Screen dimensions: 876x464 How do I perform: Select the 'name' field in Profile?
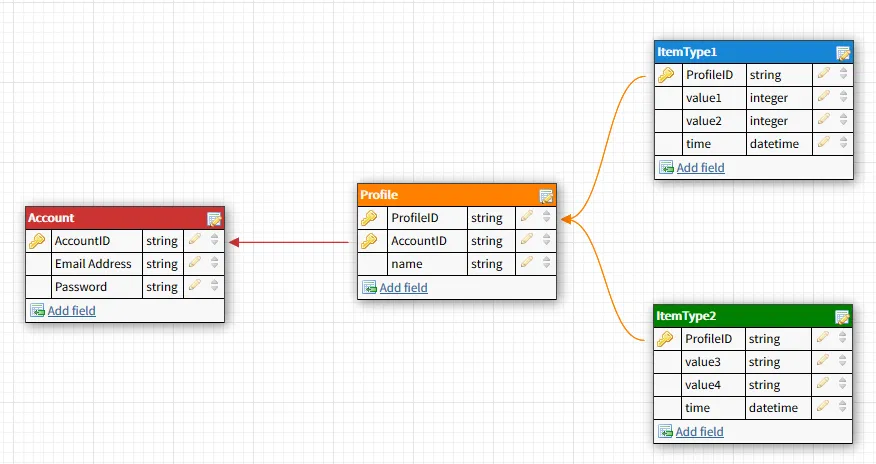pos(407,264)
